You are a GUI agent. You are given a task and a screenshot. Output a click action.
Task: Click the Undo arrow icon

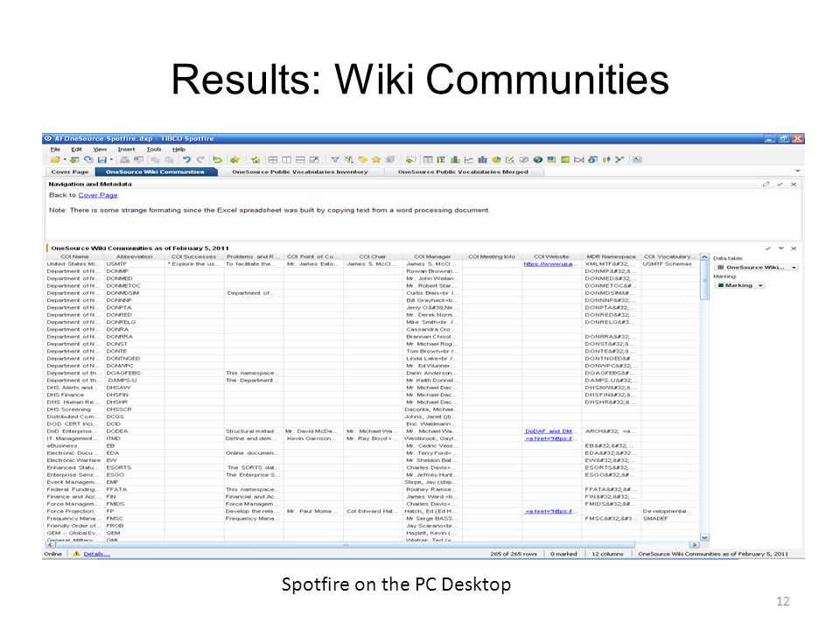pos(187,159)
